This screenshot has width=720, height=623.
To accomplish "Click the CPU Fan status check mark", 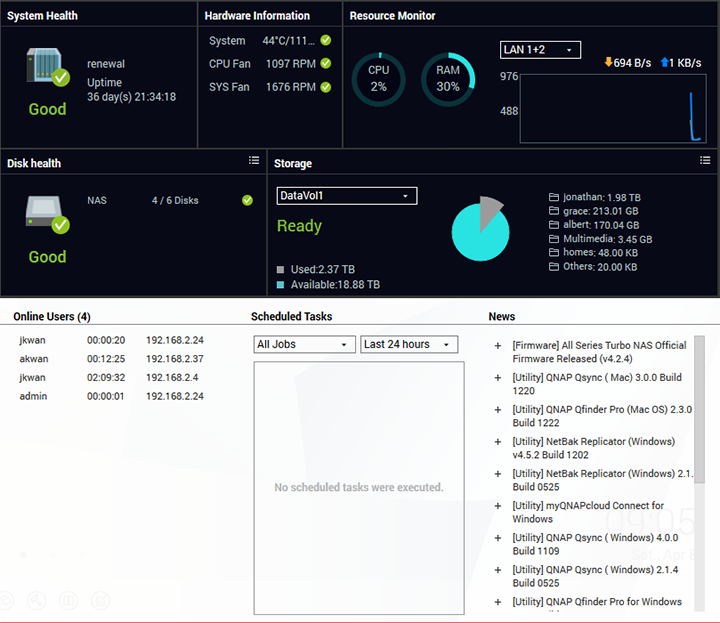I will pos(326,64).
